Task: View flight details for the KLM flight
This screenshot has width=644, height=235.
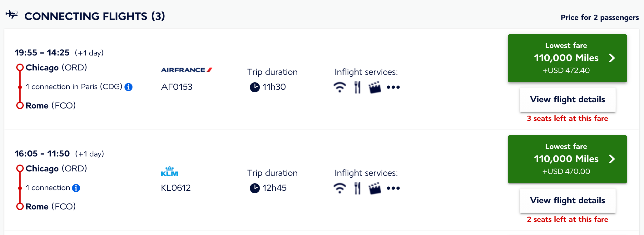Action: 567,200
